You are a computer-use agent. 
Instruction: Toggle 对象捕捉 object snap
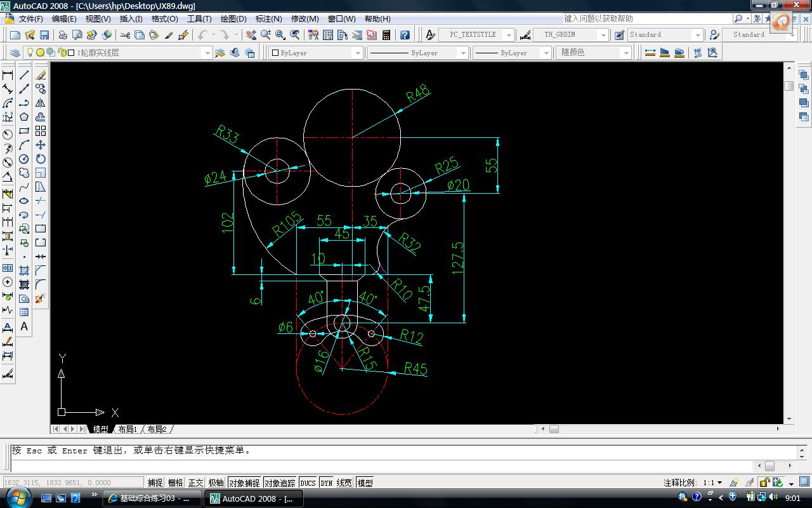pyautogui.click(x=244, y=483)
